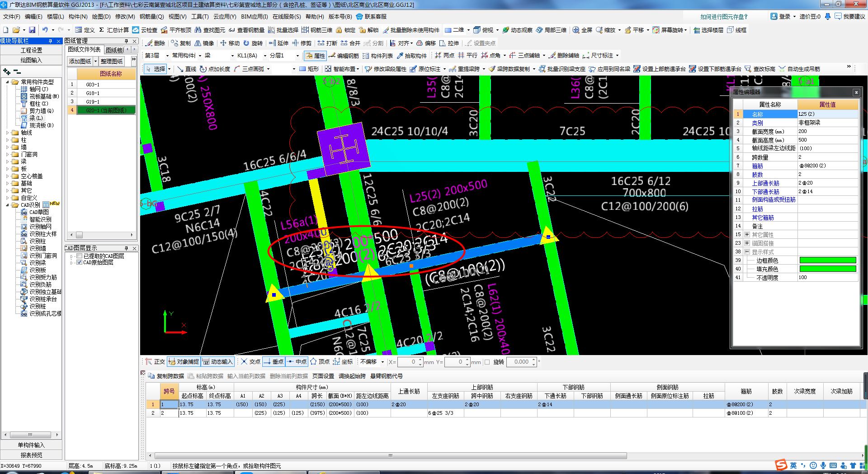
Task: Open 查看钢筋量 rebar quantity viewer
Action: coord(246,30)
